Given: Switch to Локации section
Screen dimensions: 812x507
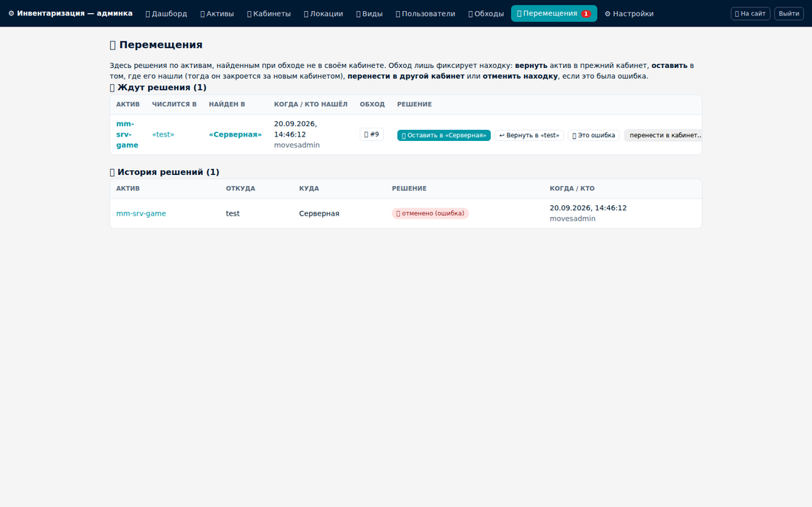Looking at the screenshot, I should point(323,13).
